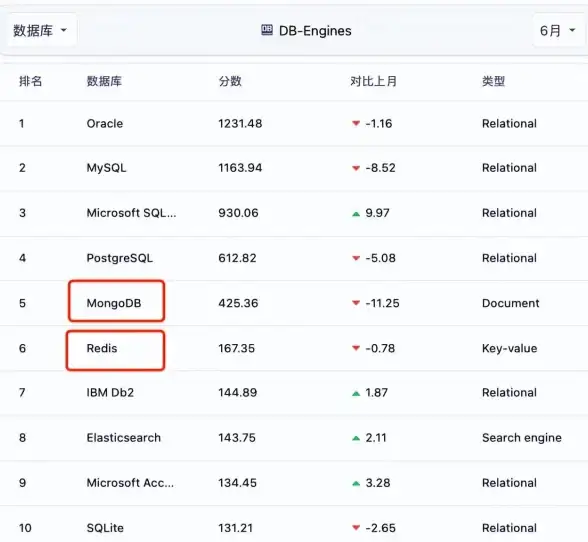This screenshot has height=542, width=588.
Task: Select the SQLite database name
Action: (x=105, y=528)
